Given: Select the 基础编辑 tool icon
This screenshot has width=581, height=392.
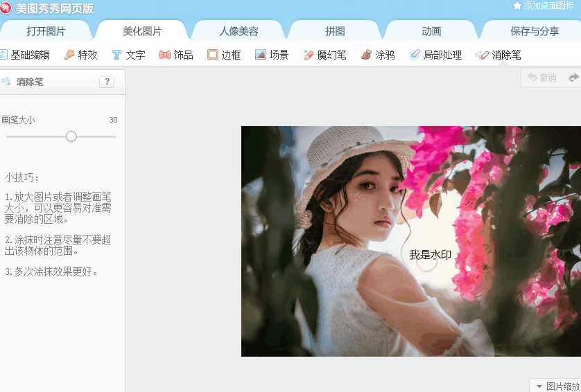Looking at the screenshot, I should [3, 55].
